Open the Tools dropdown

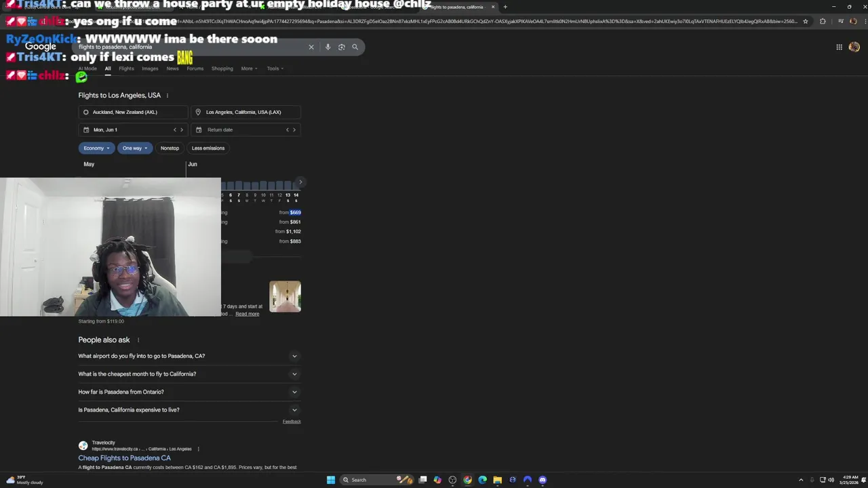tap(275, 68)
